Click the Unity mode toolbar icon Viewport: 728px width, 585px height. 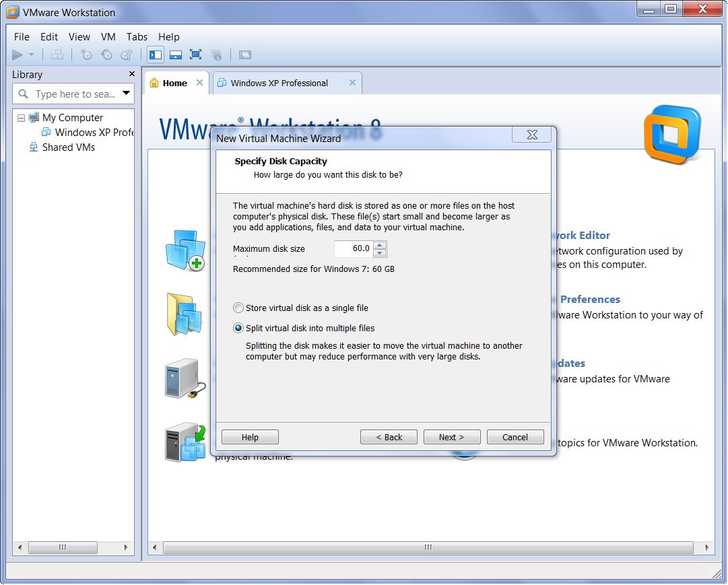tap(216, 55)
